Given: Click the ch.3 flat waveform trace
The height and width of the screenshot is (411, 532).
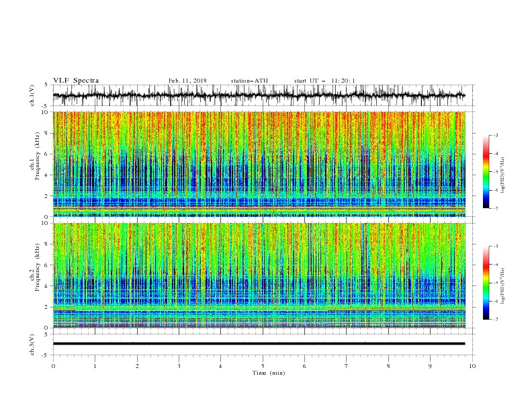Looking at the screenshot, I should point(259,344).
